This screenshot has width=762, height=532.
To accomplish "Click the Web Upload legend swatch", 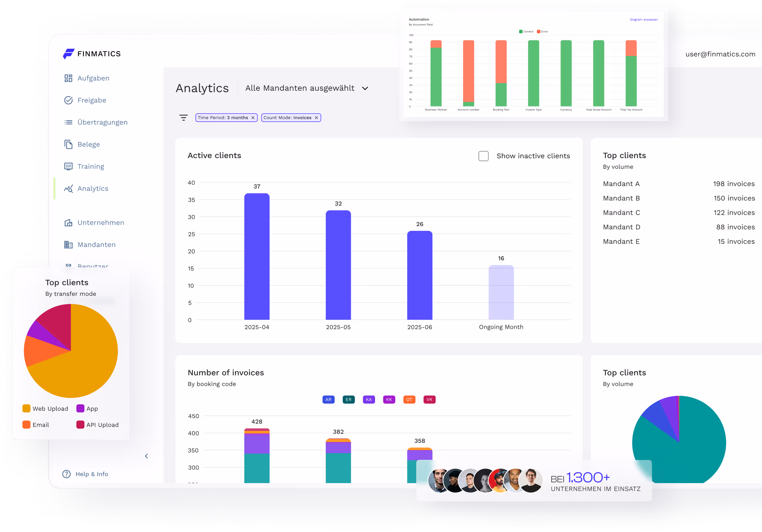I will tap(27, 409).
